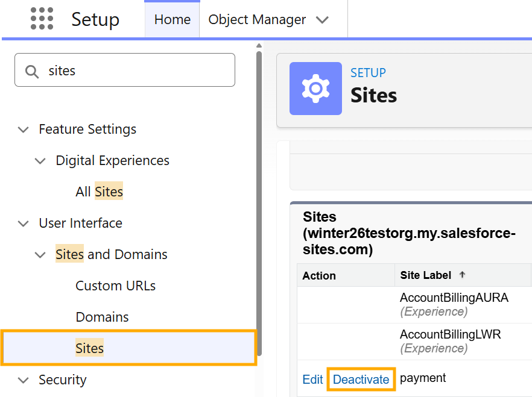Deactivate the payment site

click(361, 380)
